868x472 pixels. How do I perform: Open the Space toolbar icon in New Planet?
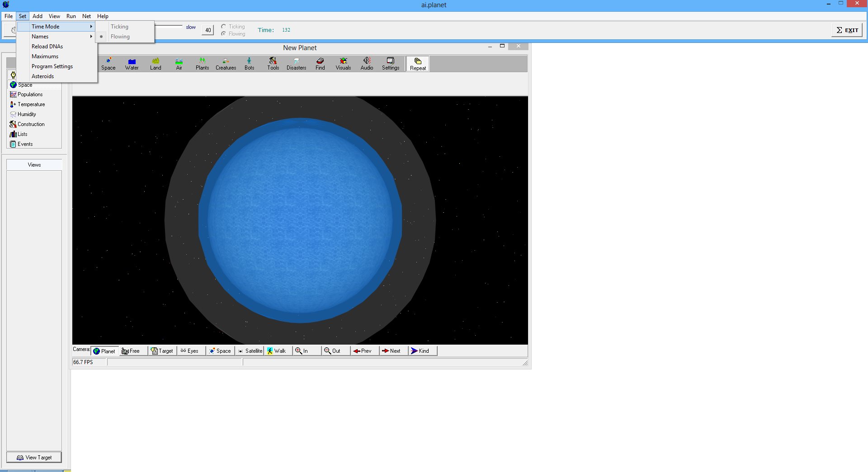click(108, 64)
